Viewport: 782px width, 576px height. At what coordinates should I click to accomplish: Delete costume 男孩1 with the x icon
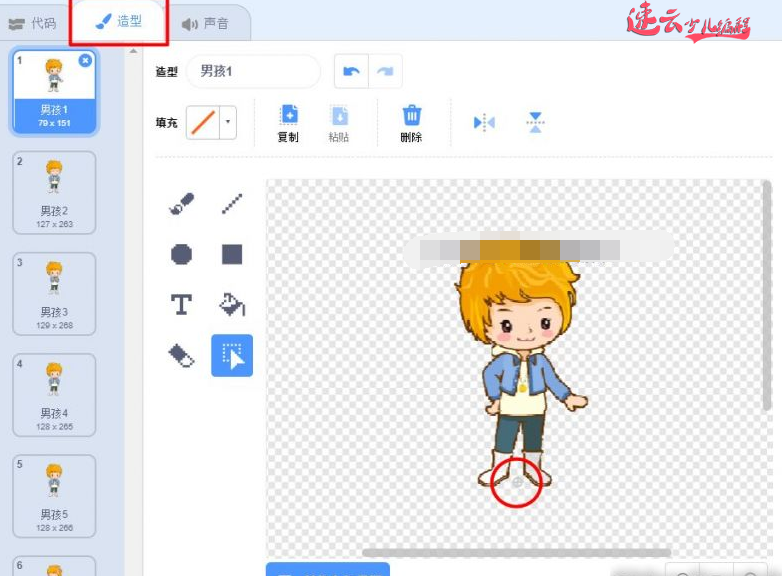click(85, 60)
